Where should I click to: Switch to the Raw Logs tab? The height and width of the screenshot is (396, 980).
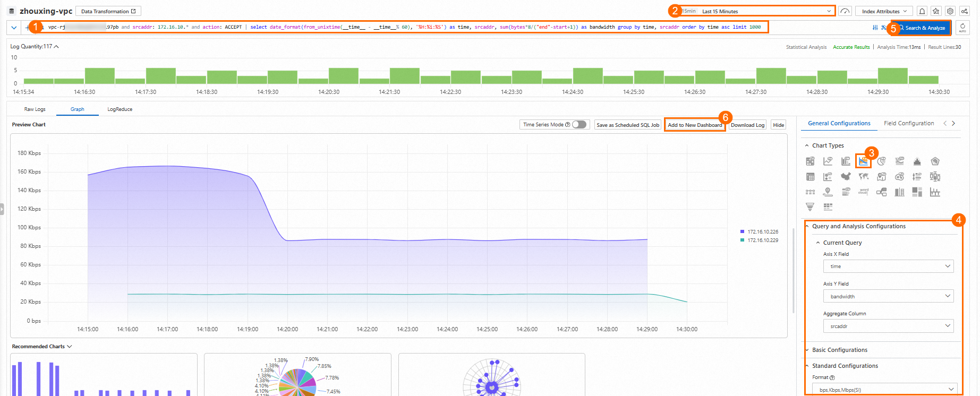[35, 109]
